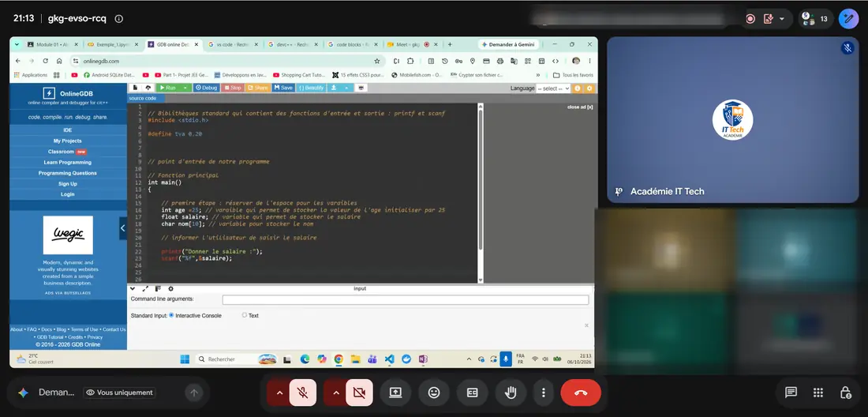868x417 pixels.
Task: Click the orange info icon beside Language
Action: tap(578, 88)
